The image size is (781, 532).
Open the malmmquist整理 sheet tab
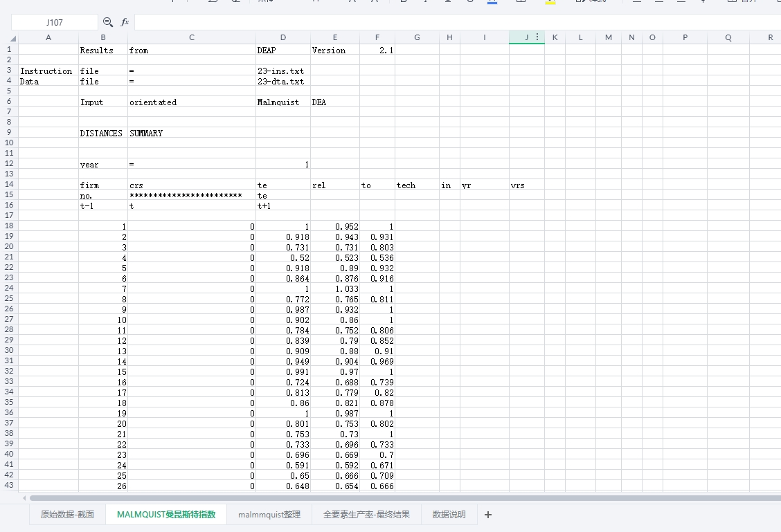coord(269,515)
